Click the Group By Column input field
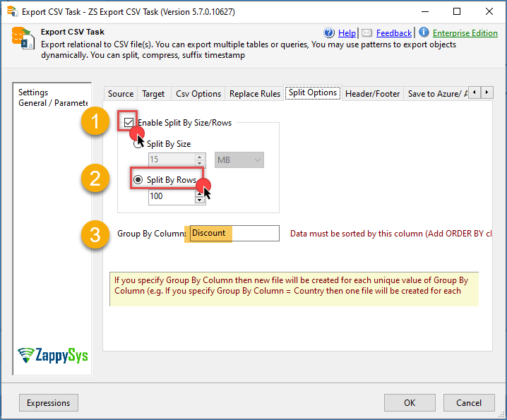Viewport: 507px width, 420px height. [x=234, y=233]
